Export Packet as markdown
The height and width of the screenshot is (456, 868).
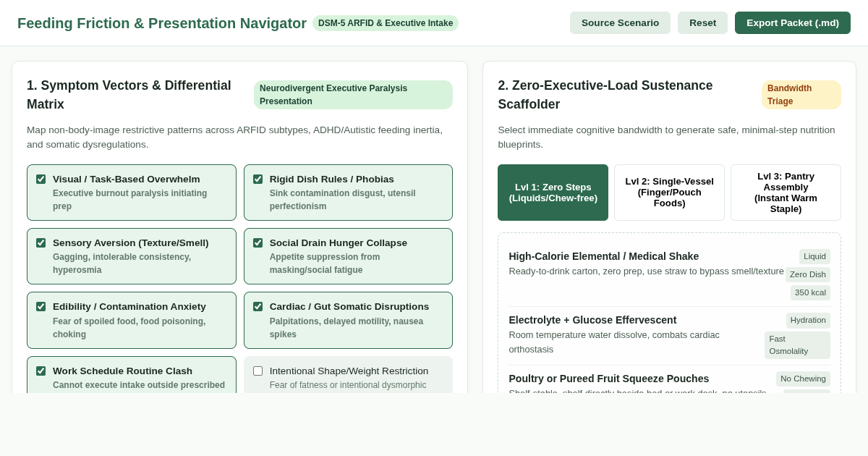click(x=793, y=22)
